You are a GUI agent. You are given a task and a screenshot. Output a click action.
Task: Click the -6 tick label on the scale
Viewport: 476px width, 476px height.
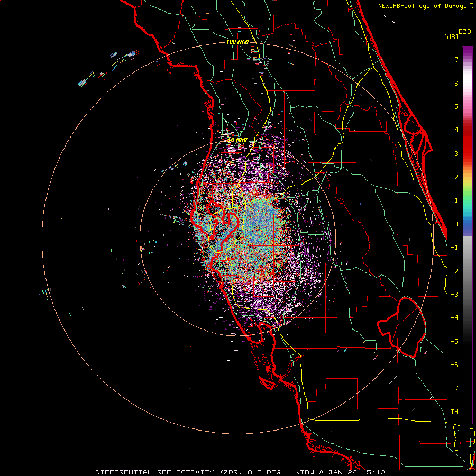click(454, 365)
